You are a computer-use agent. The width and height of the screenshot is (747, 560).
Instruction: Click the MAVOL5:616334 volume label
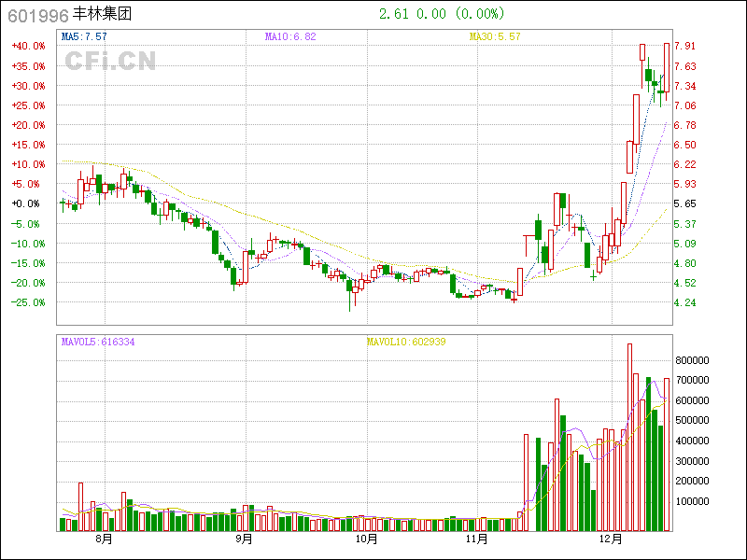click(x=98, y=343)
